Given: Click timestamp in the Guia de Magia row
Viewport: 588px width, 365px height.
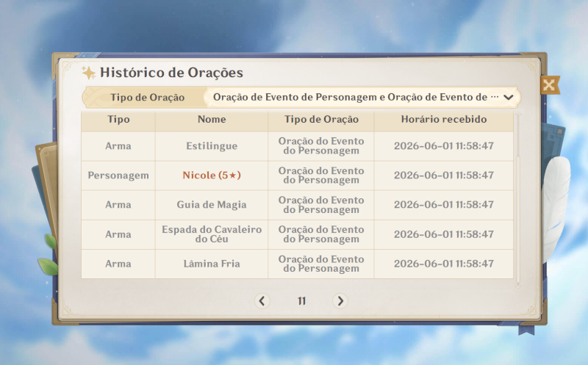Looking at the screenshot, I should (444, 205).
